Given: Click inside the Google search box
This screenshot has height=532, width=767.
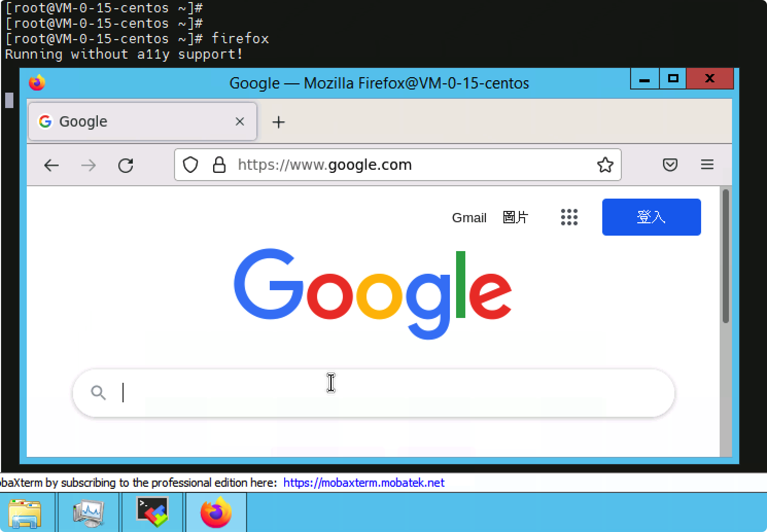Looking at the screenshot, I should pos(374,393).
